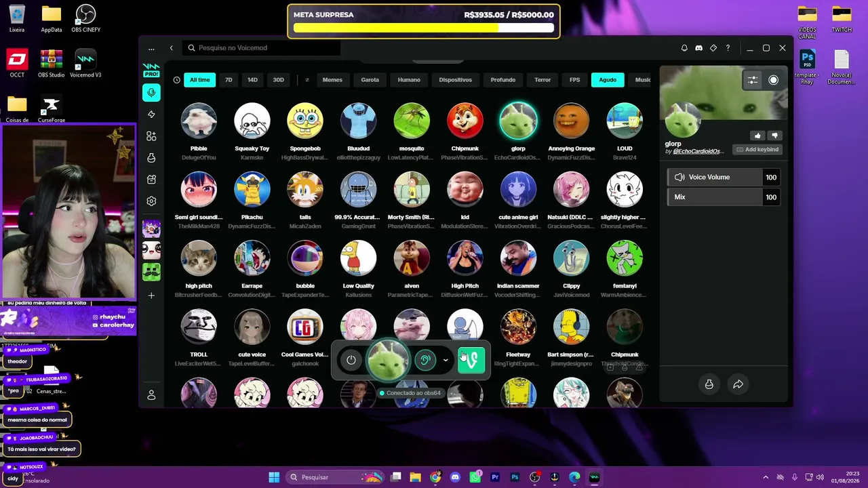Select the 30D time filter

pos(278,80)
